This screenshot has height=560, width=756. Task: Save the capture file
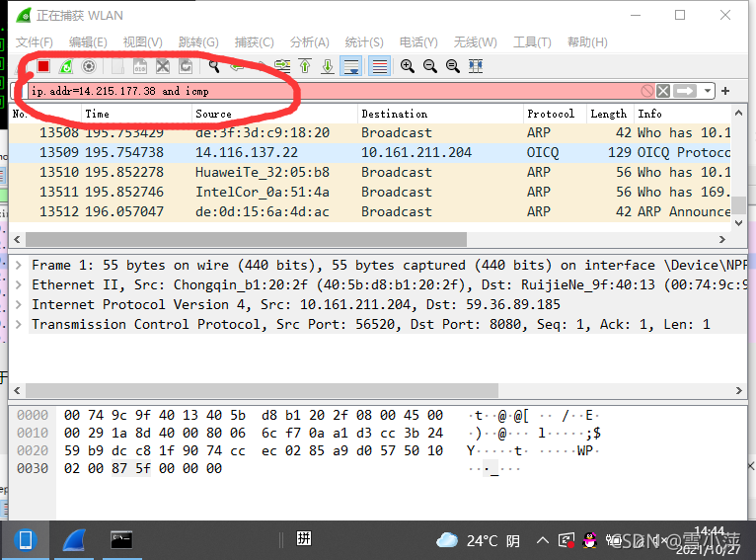click(140, 66)
